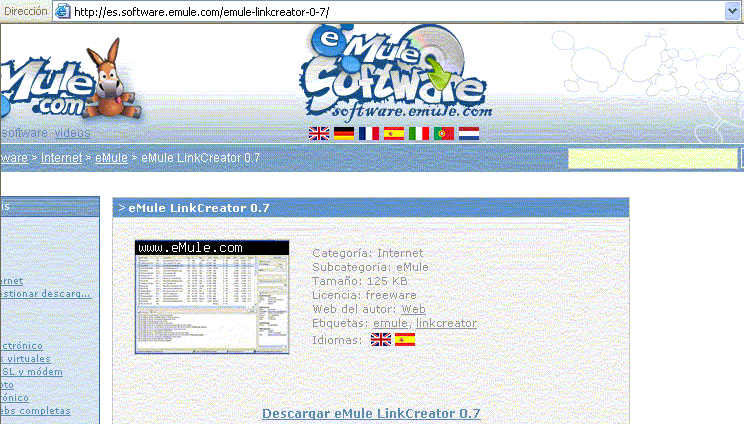Click the UK flag in the header
Screen dimensions: 744x424
(x=319, y=134)
